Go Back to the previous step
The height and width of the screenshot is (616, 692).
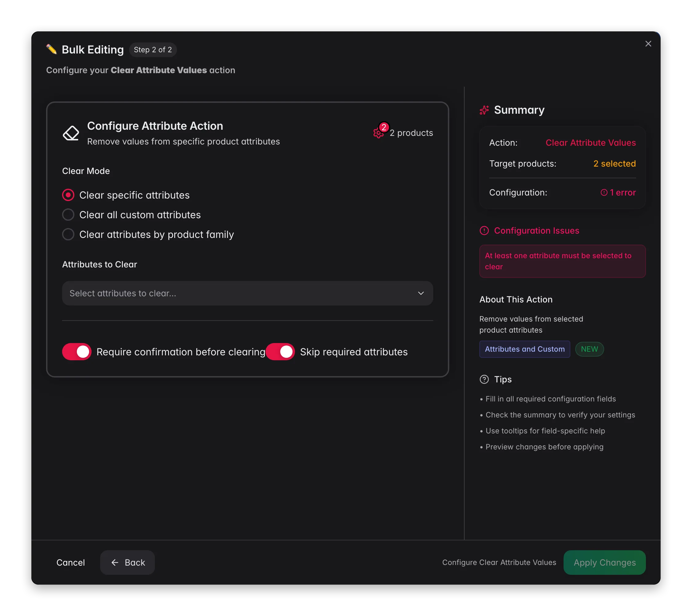(x=127, y=563)
